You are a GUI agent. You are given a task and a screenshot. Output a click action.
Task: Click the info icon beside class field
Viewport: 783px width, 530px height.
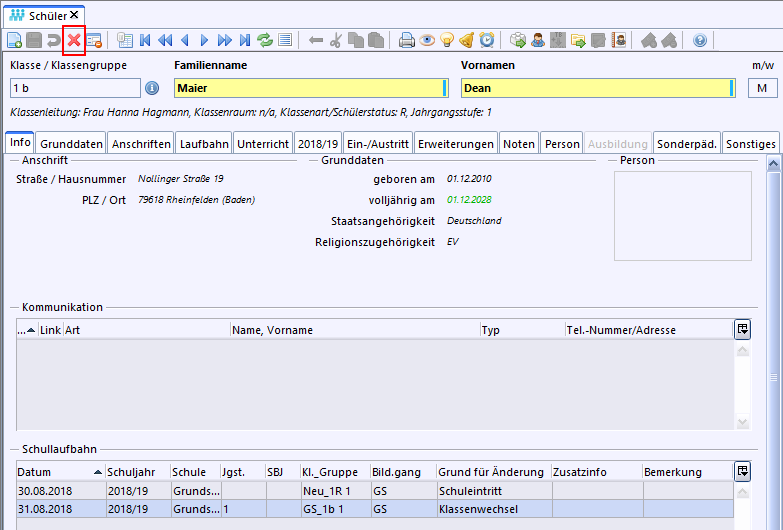pos(153,88)
